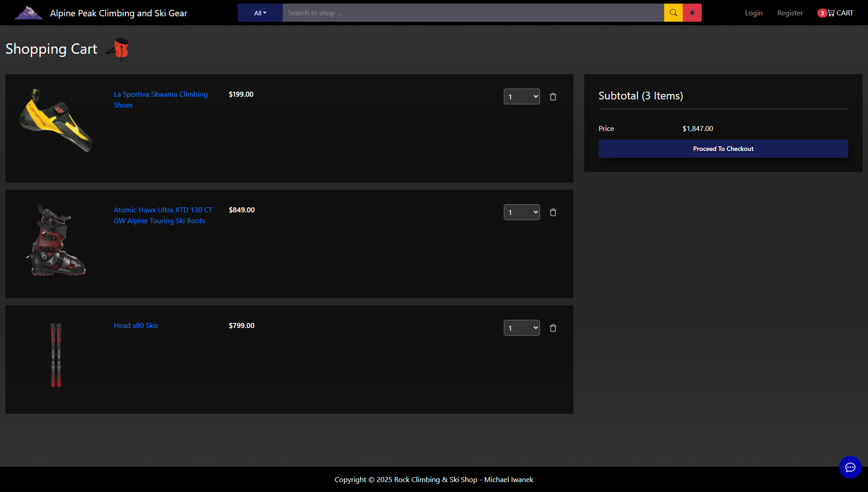Click Proceed To Checkout button

tap(723, 149)
